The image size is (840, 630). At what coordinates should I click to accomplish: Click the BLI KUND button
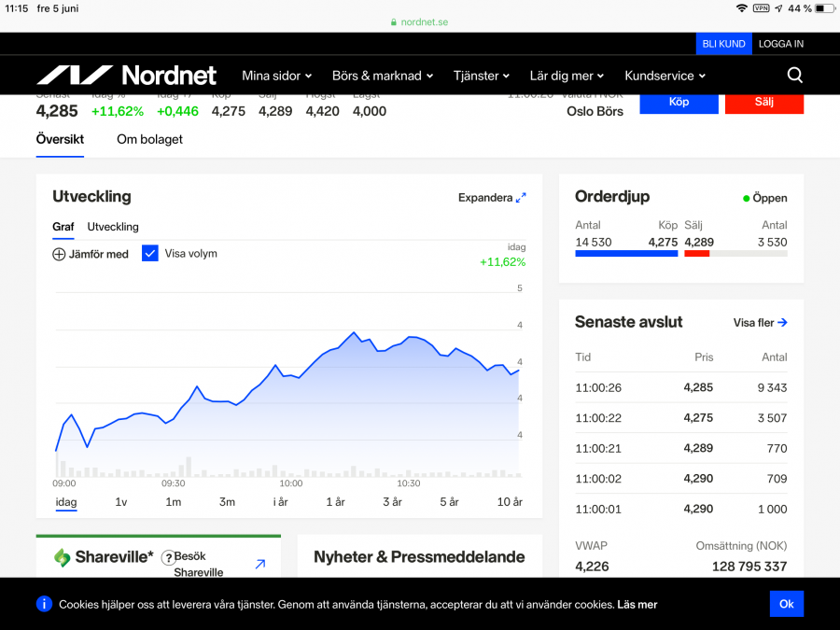723,44
